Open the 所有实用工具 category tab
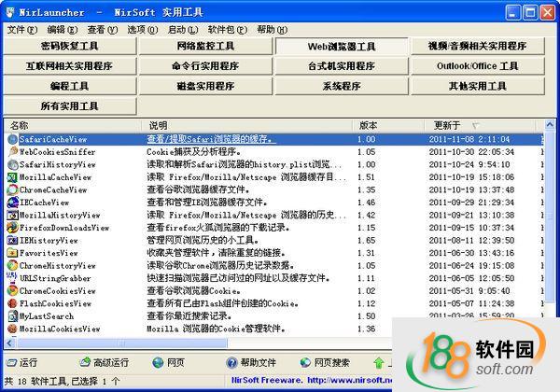This screenshot has height=392, width=560. coord(69,106)
